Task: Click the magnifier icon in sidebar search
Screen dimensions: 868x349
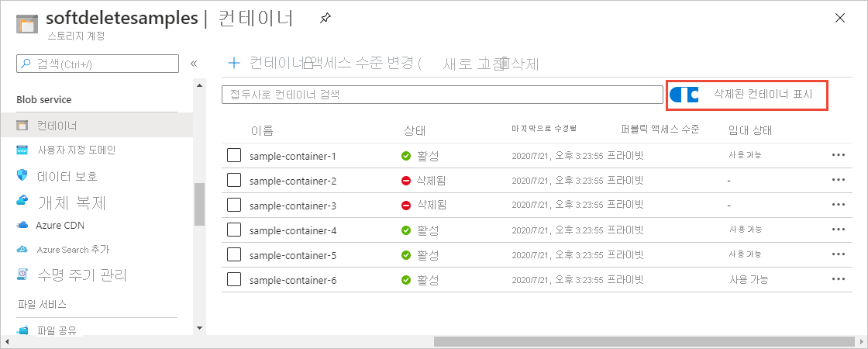Action: click(26, 64)
